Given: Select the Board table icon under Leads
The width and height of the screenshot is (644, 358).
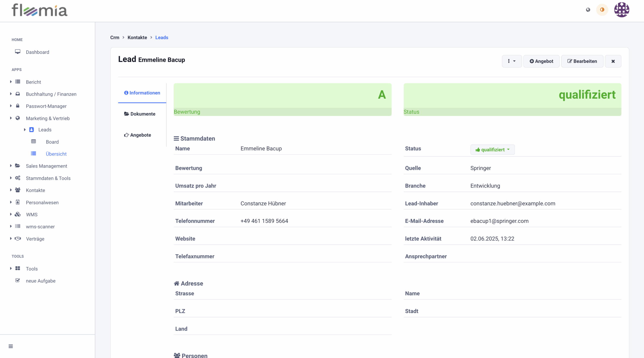Looking at the screenshot, I should 33,142.
